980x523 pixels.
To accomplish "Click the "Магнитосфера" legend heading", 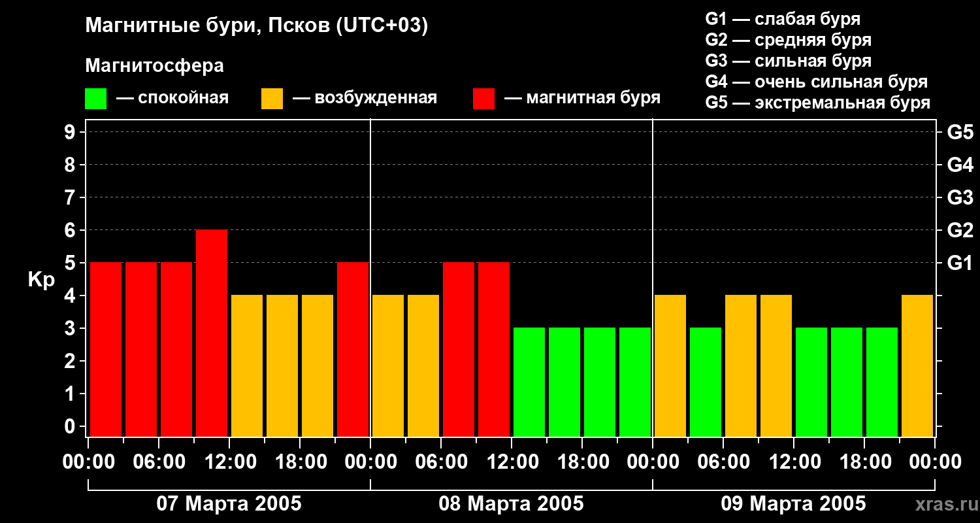I will (154, 65).
